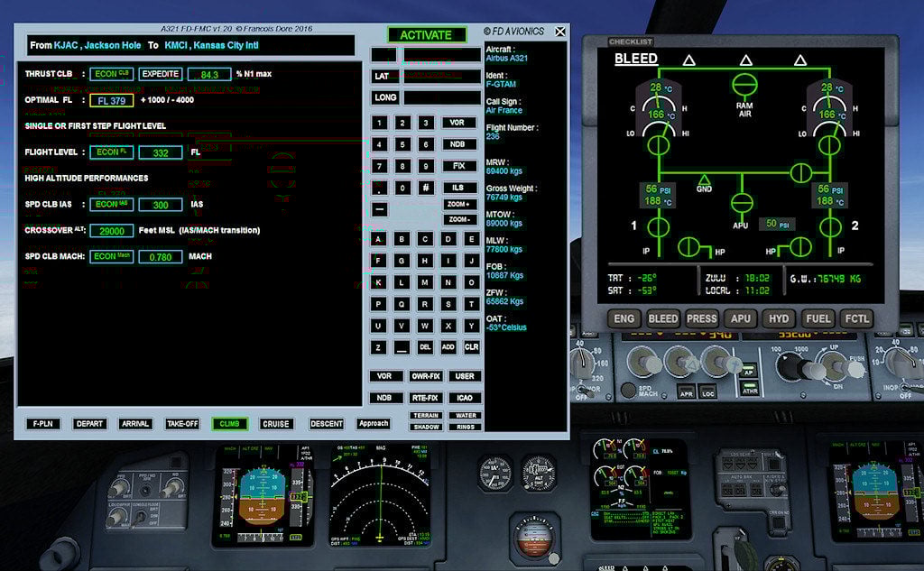Toggle ECON CLB thrust mode
This screenshot has height=571, width=924.
pos(111,74)
